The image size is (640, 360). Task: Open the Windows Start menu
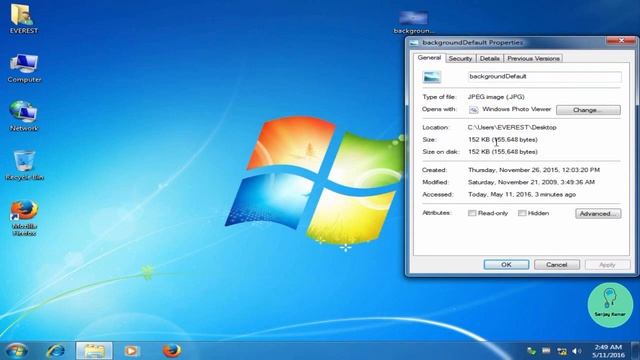[17, 351]
